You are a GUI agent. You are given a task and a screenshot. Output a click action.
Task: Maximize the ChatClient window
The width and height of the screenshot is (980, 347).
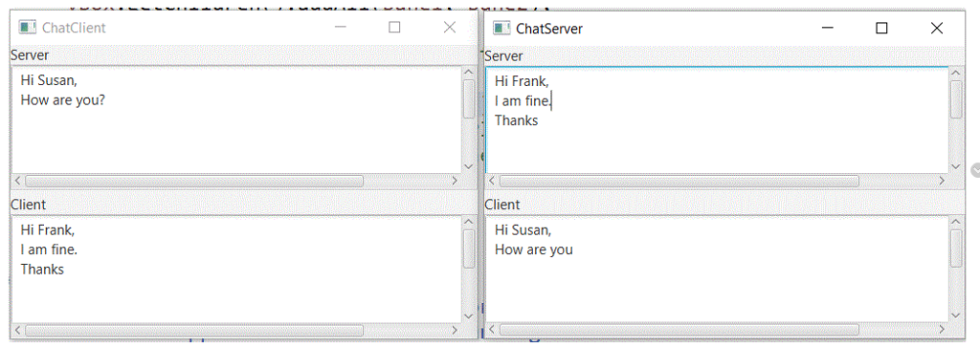[x=394, y=28]
